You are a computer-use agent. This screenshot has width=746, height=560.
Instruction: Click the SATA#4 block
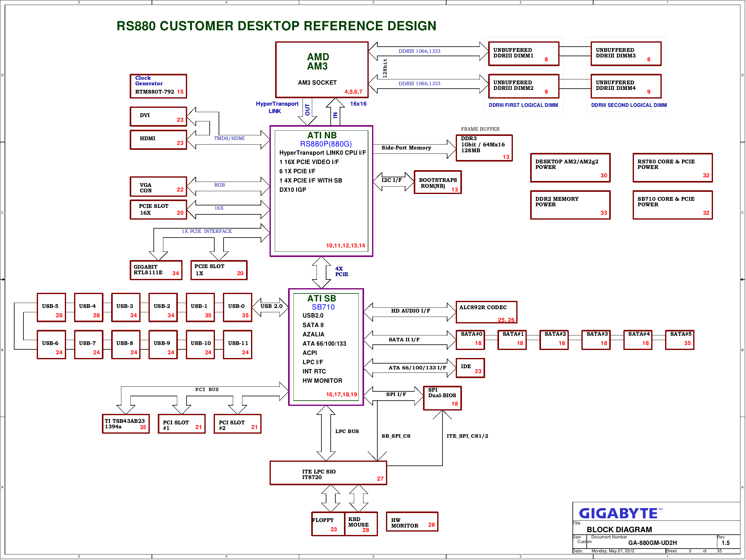coord(638,340)
